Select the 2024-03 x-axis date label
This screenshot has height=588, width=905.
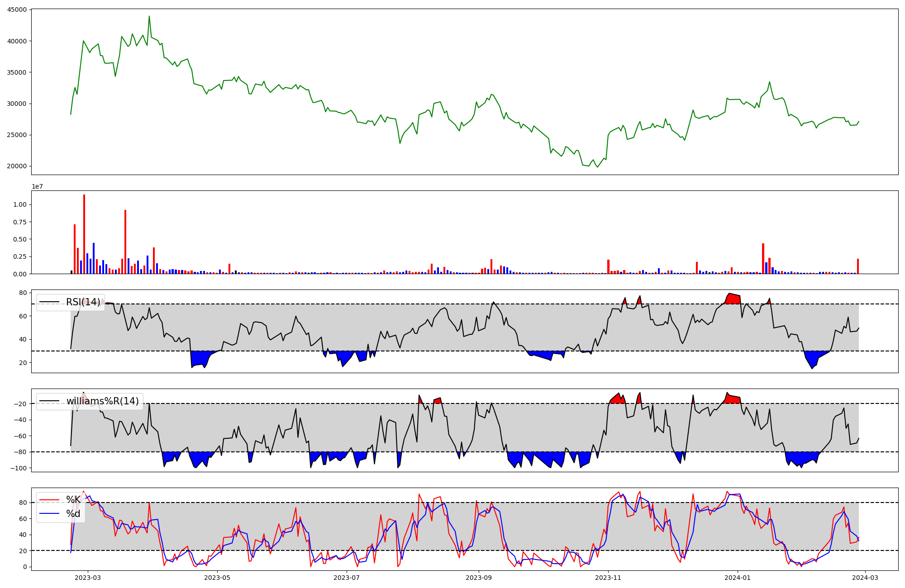866,578
